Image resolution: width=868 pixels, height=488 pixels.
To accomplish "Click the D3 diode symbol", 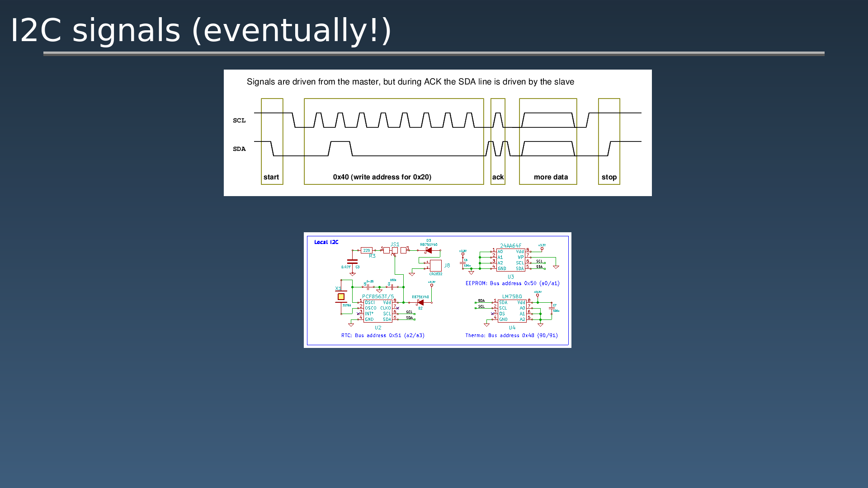I will 428,250.
